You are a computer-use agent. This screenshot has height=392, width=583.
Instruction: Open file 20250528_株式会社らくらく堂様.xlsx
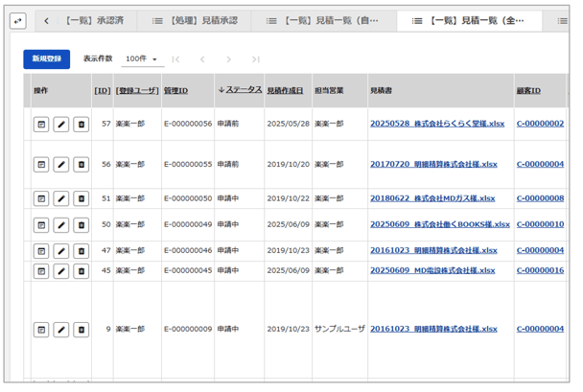(x=437, y=124)
